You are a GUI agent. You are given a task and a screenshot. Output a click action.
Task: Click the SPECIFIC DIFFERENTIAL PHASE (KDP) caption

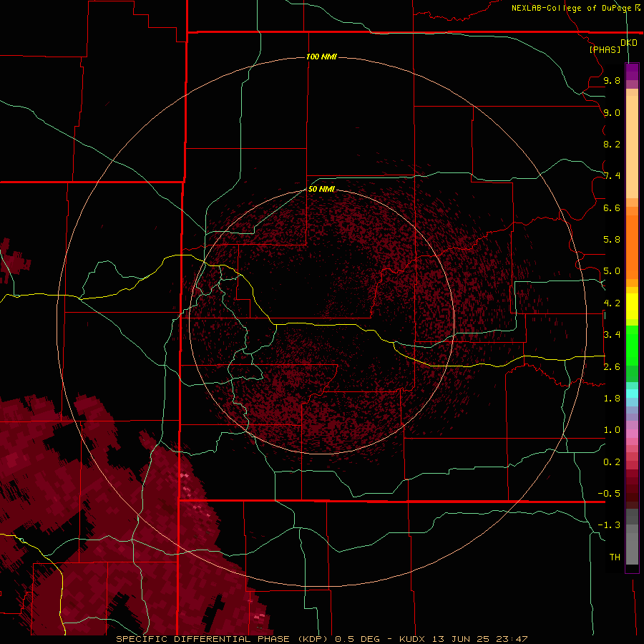click(x=222, y=639)
